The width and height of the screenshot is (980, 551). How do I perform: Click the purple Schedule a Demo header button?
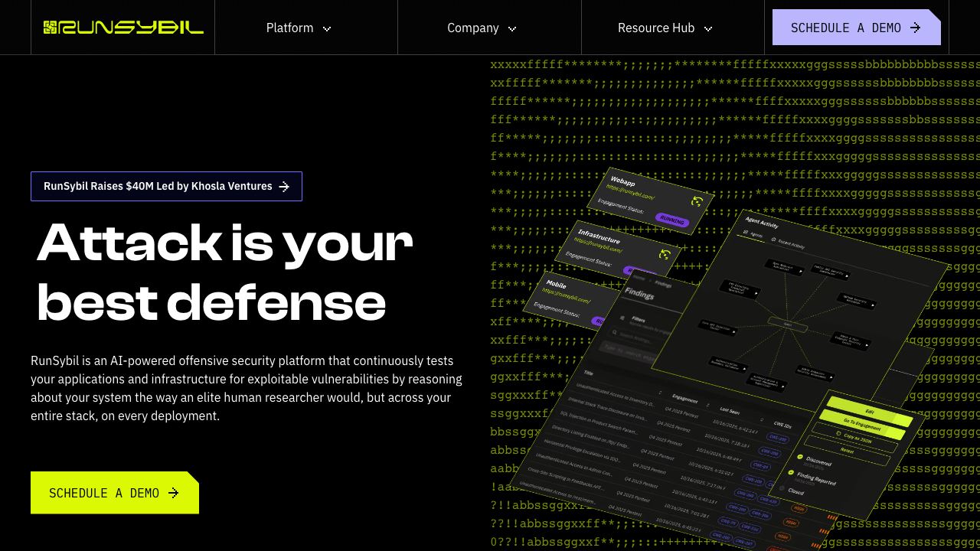click(x=856, y=28)
